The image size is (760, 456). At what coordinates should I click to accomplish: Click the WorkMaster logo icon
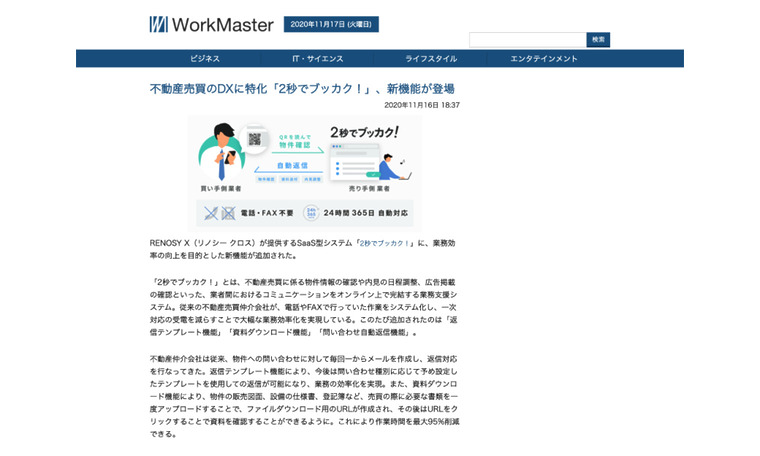(159, 24)
